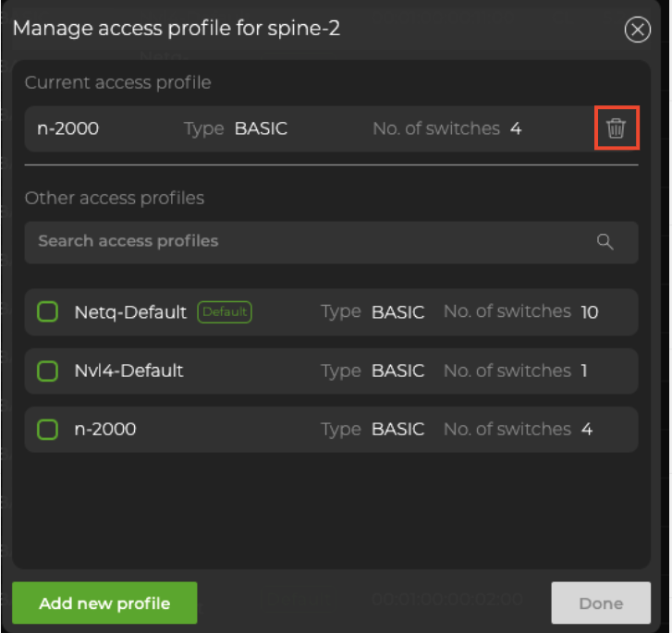Screen dimensions: 672x633
Task: Close the Manage access profile dialog
Action: [638, 30]
